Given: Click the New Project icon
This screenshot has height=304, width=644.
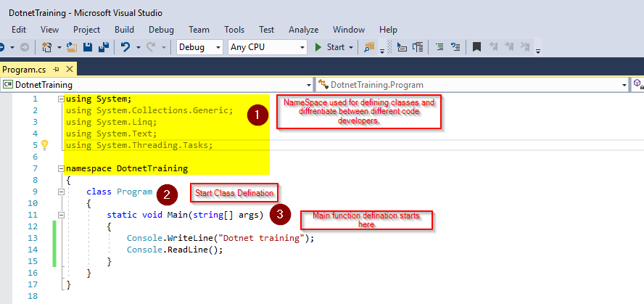Looking at the screenshot, I should click(47, 47).
